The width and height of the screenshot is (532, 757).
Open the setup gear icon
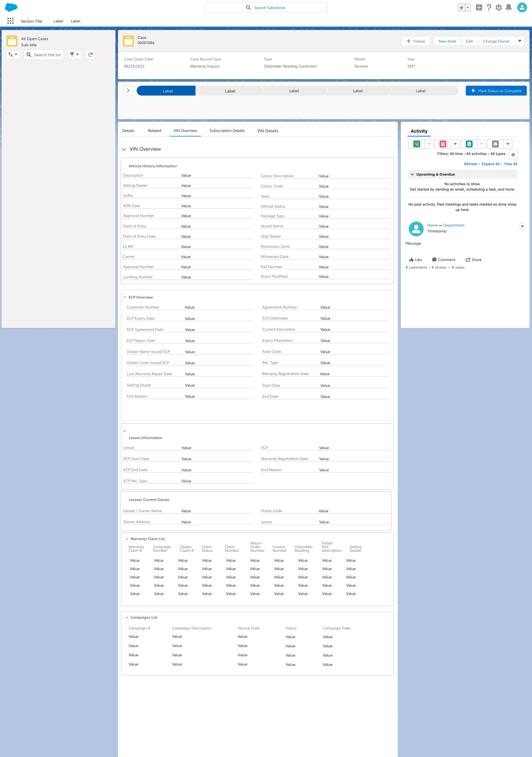coord(499,7)
